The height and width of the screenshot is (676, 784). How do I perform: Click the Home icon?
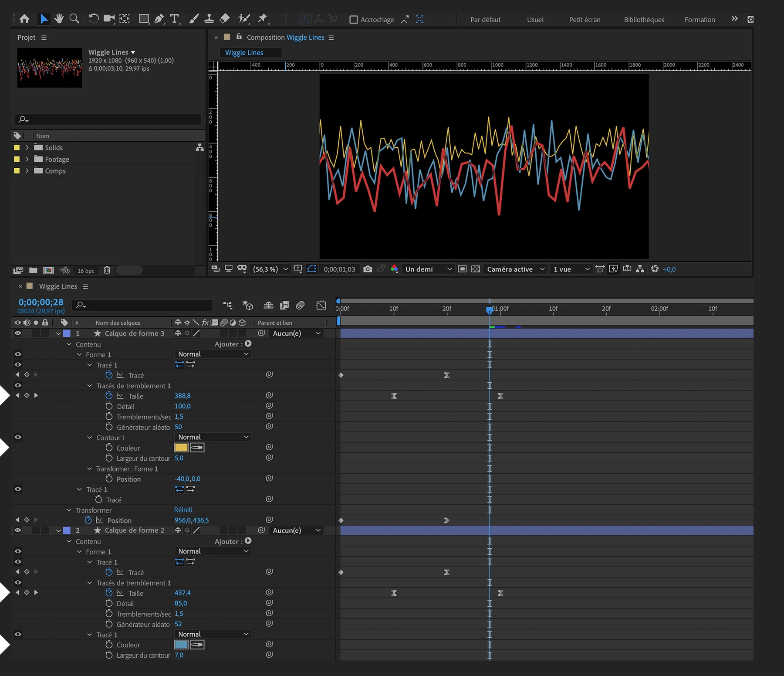click(x=25, y=19)
